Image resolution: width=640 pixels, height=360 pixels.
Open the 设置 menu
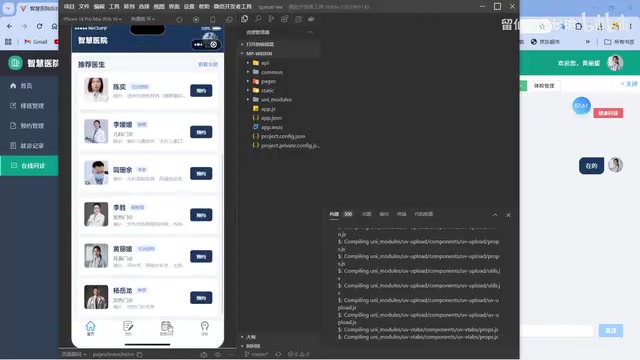(x=189, y=7)
